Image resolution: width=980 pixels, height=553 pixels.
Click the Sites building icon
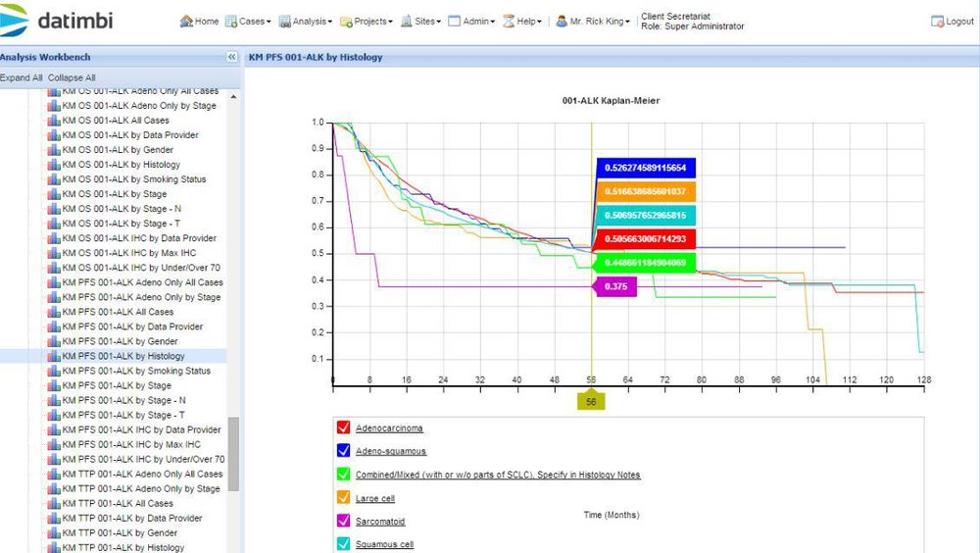(x=407, y=22)
